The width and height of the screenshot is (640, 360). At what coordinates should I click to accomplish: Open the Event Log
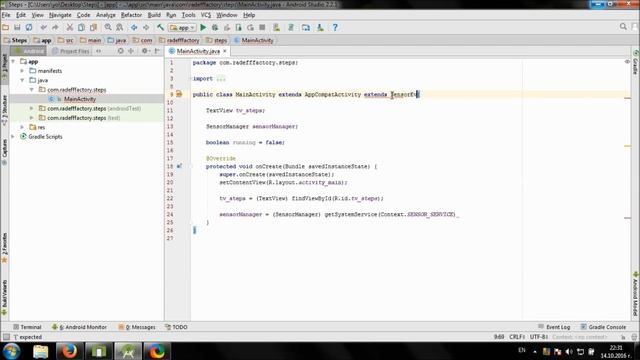coord(554,327)
